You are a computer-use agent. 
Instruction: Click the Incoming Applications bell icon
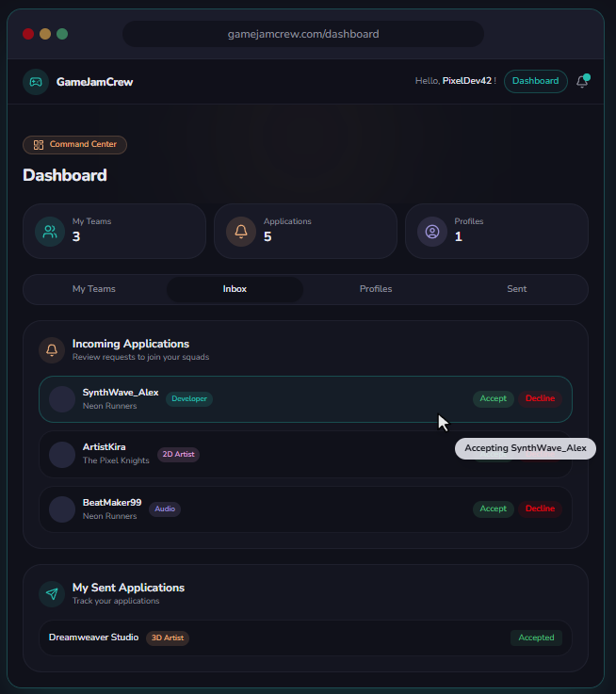tap(52, 350)
